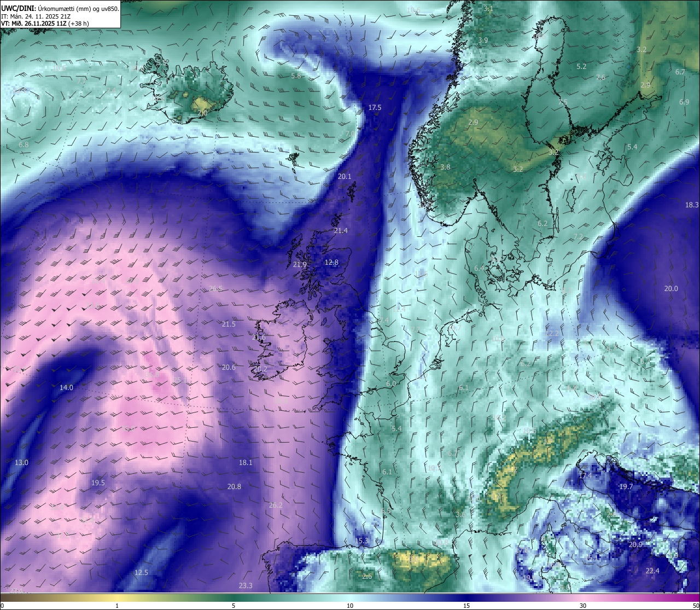Click the 6.4 value over Denmark
700x610 pixels.
pos(479,269)
